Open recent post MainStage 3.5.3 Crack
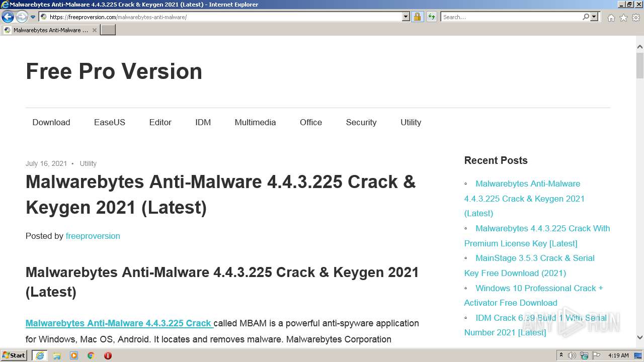Image resolution: width=644 pixels, height=362 pixels. [529, 265]
